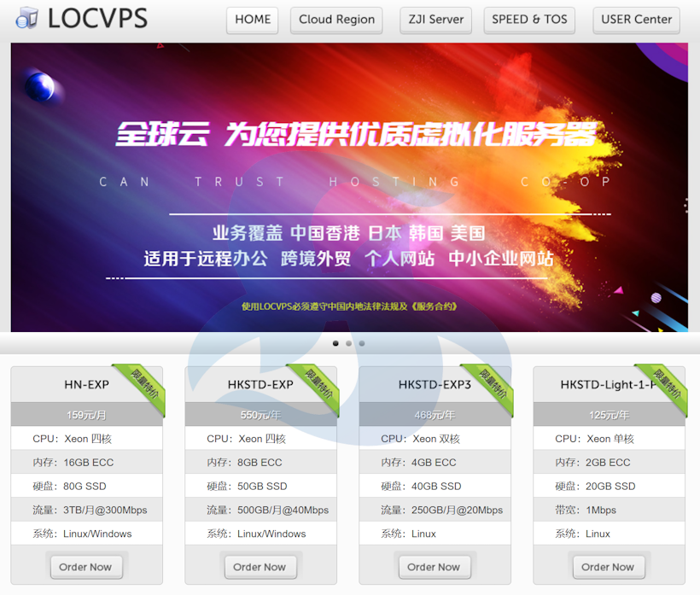Image resolution: width=700 pixels, height=595 pixels.
Task: Open the HOME page
Action: pos(252,20)
